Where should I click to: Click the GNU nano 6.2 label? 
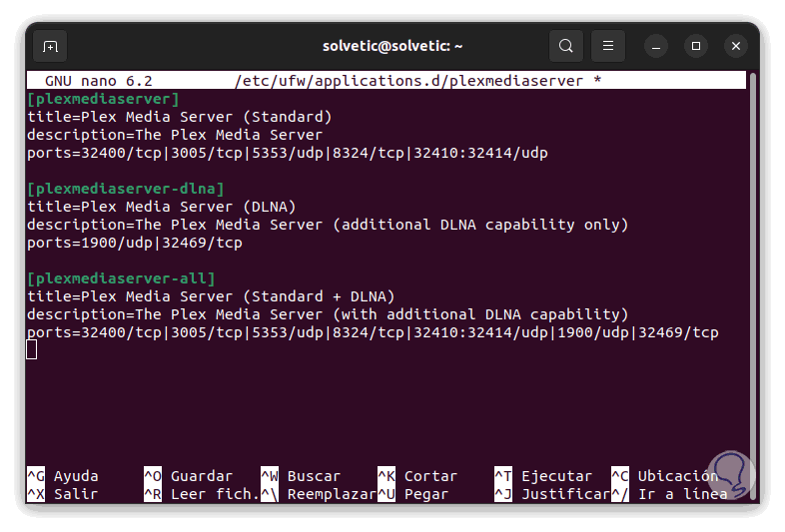click(x=98, y=81)
